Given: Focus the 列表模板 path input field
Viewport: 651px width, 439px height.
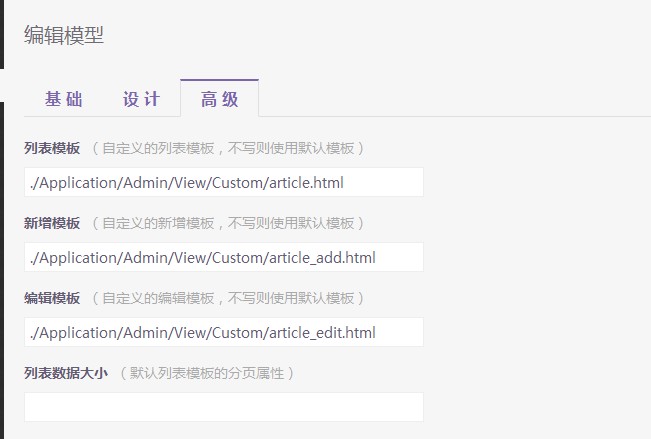Looking at the screenshot, I should (x=224, y=182).
